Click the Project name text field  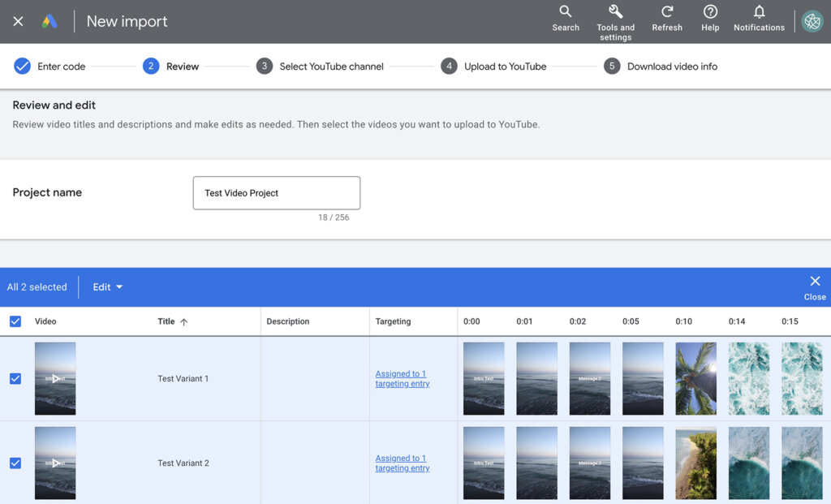pyautogui.click(x=276, y=193)
